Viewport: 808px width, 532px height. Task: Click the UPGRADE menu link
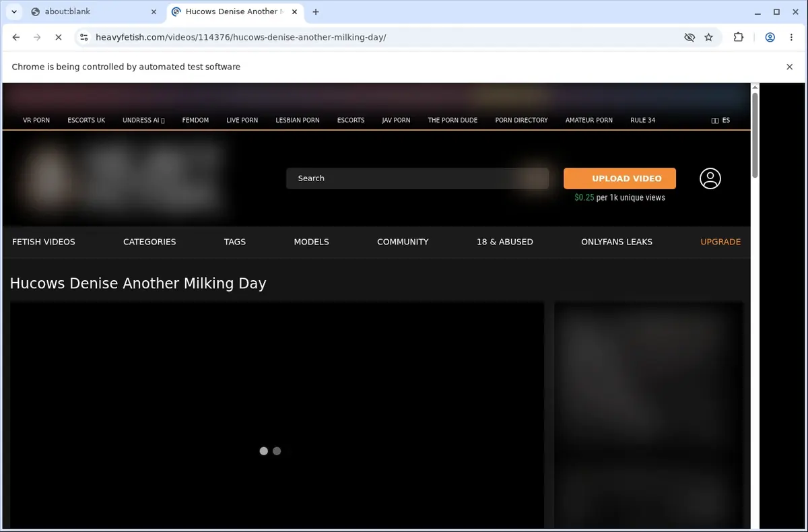(x=720, y=242)
